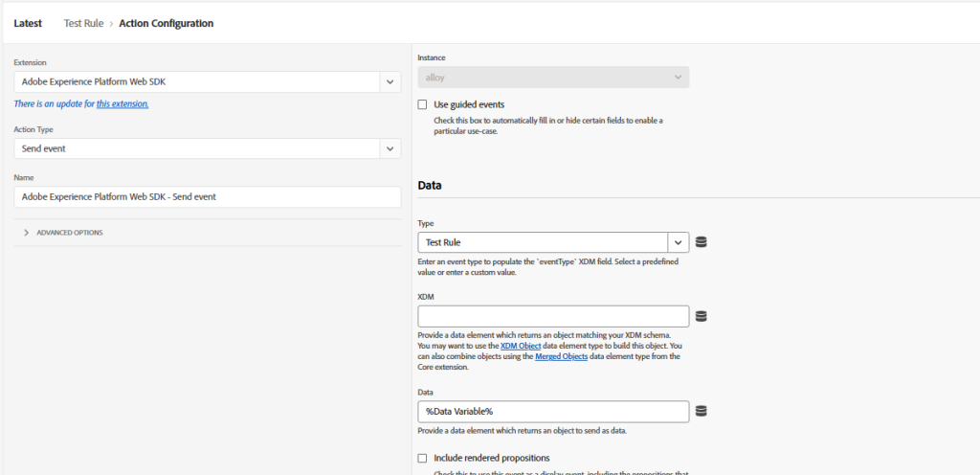Tick the Include rendered propositions checkbox
The height and width of the screenshot is (475, 980).
click(422, 458)
